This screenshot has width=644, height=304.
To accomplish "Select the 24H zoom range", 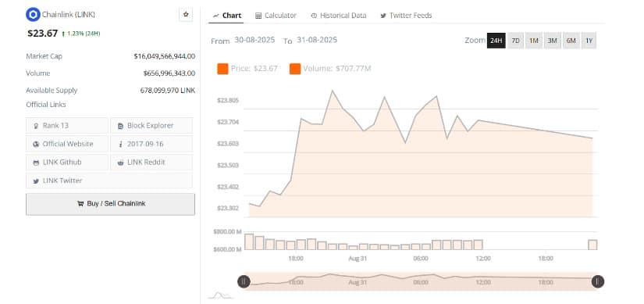I will pos(496,41).
